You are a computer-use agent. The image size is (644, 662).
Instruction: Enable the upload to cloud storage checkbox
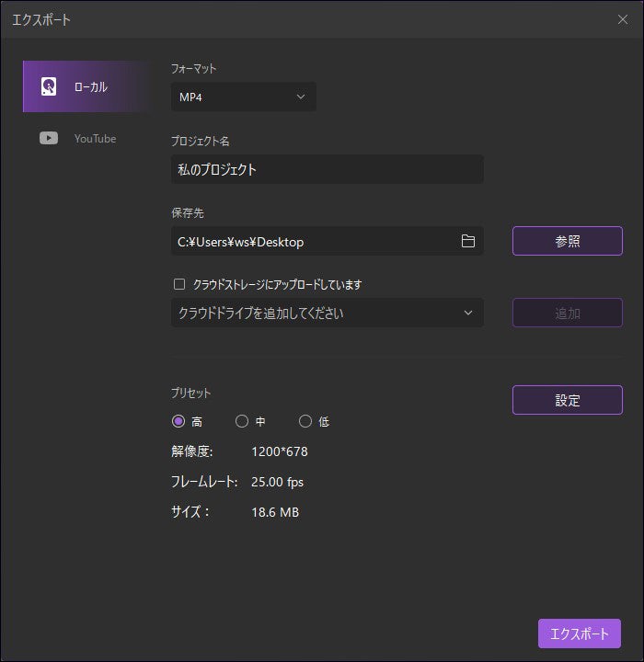pos(179,285)
